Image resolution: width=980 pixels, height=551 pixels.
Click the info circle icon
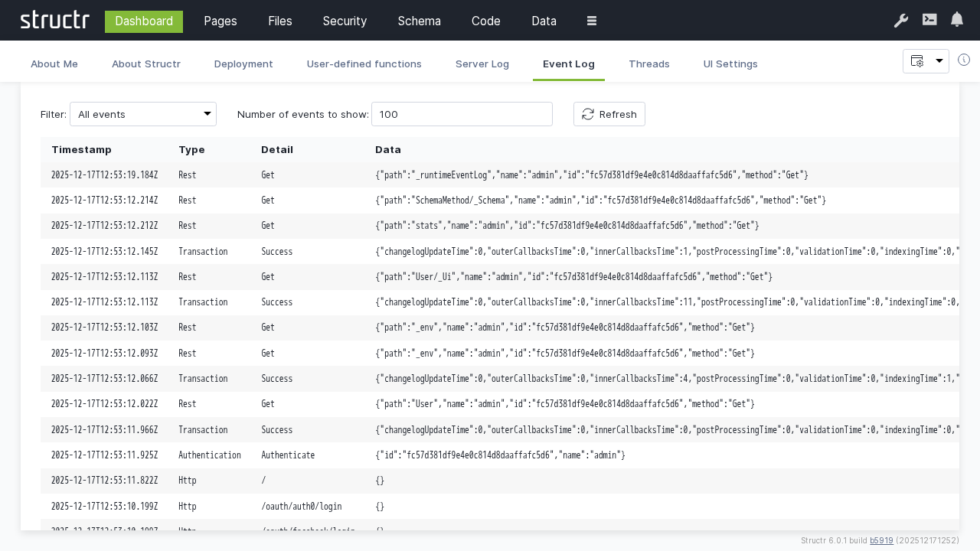pyautogui.click(x=964, y=60)
